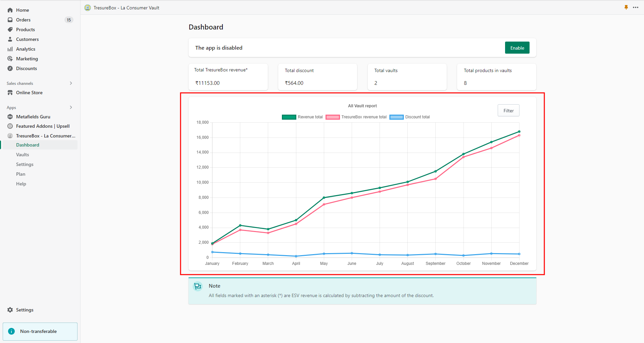
Task: Open Metafields Guru app link
Action: tap(33, 117)
